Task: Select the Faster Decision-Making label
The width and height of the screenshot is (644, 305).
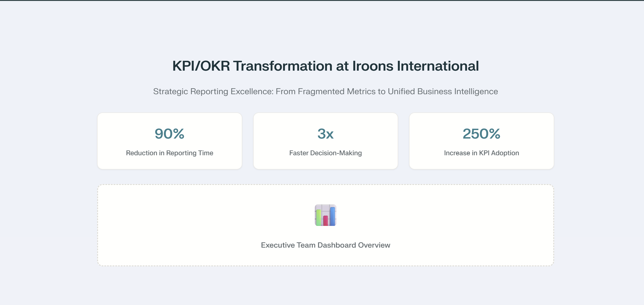Action: (325, 153)
